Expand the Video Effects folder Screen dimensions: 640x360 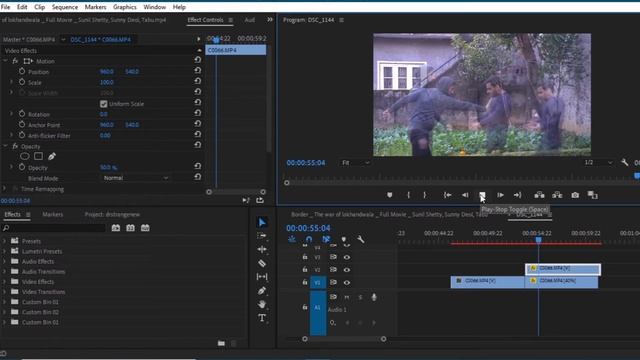pos(4,282)
